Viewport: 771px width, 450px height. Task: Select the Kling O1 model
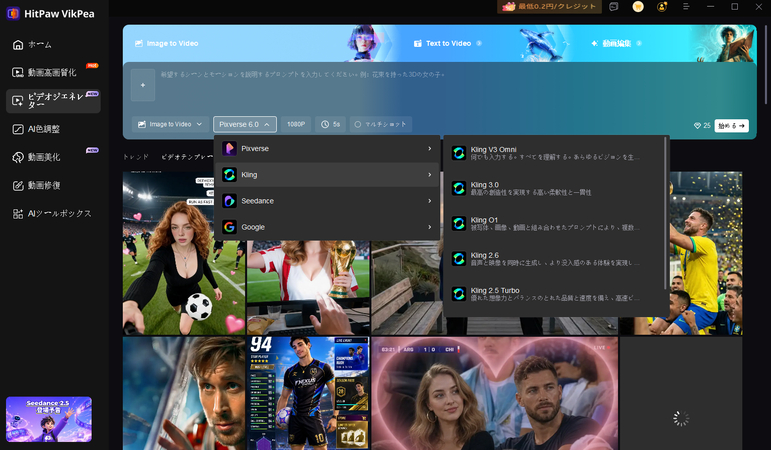tap(554, 223)
